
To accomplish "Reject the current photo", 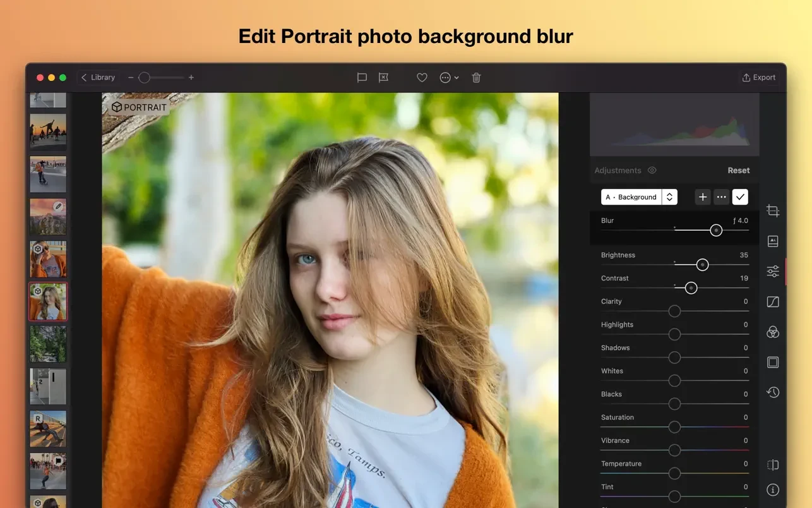I will coord(383,77).
